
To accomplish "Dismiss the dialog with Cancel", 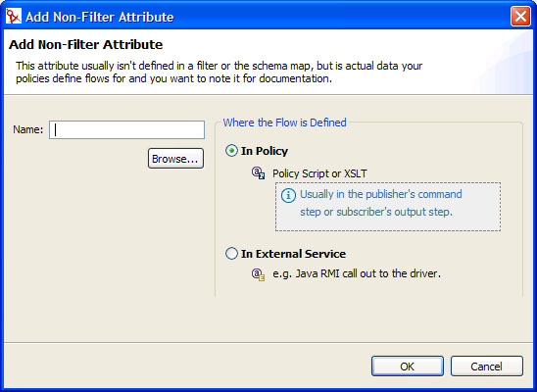I will click(487, 366).
